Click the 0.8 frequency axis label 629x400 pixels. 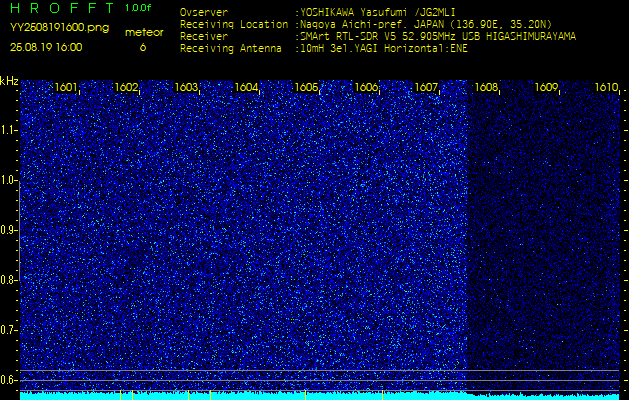9,280
